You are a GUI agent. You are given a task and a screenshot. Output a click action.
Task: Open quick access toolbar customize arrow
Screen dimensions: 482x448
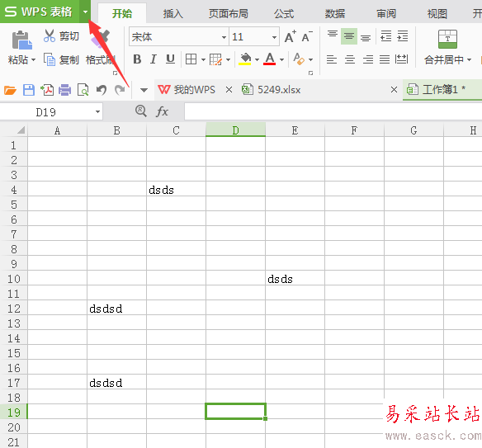coord(144,90)
